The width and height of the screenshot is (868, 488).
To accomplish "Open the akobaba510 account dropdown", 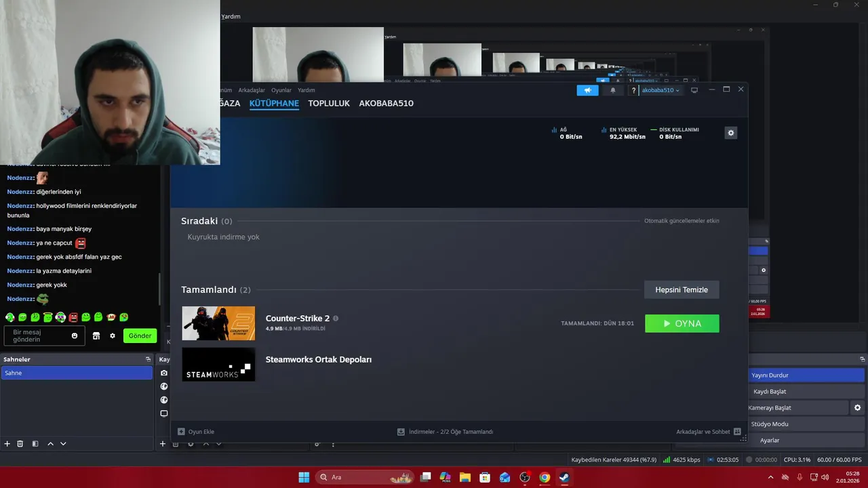I will coord(660,90).
